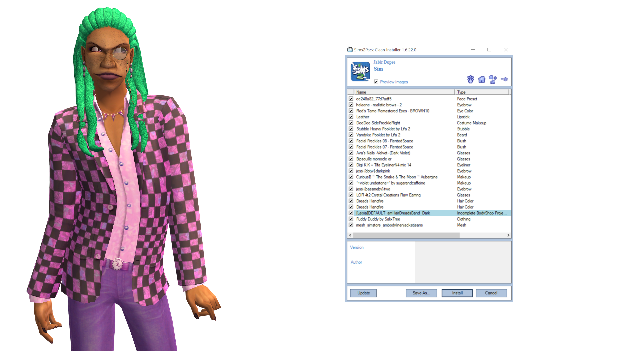Click the Costume Makeup type cell
This screenshot has height=351, width=644.
(x=471, y=123)
